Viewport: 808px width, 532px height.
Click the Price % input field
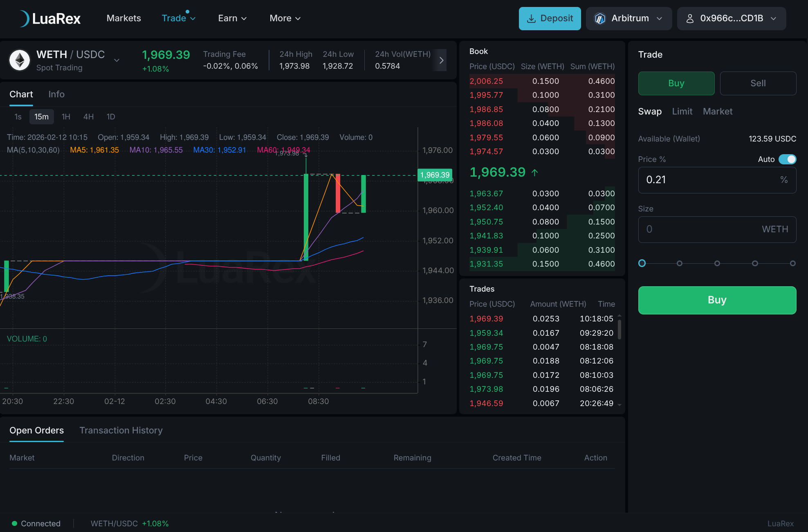[x=717, y=180]
